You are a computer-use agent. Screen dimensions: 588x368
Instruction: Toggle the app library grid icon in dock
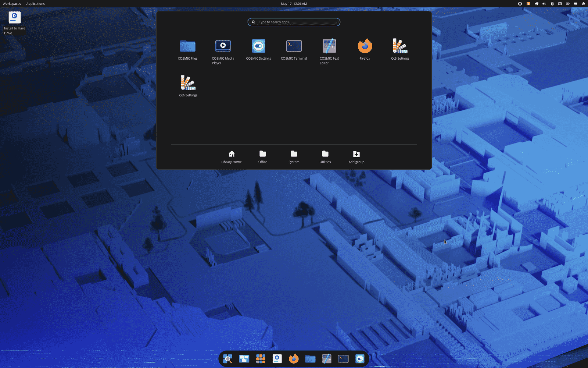261,359
